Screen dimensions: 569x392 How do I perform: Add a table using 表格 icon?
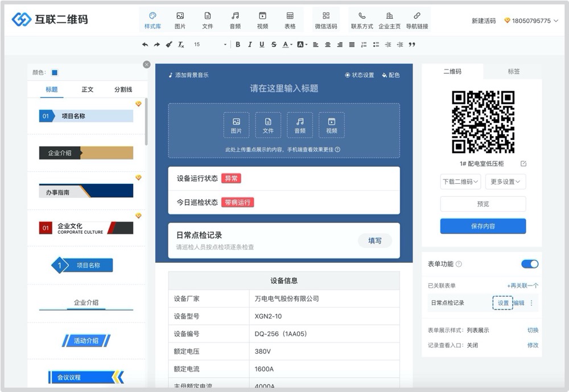[290, 20]
